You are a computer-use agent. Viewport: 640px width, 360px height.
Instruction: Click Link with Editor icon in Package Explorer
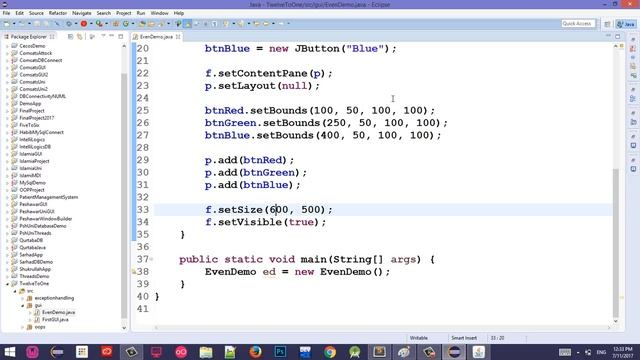click(x=80, y=37)
